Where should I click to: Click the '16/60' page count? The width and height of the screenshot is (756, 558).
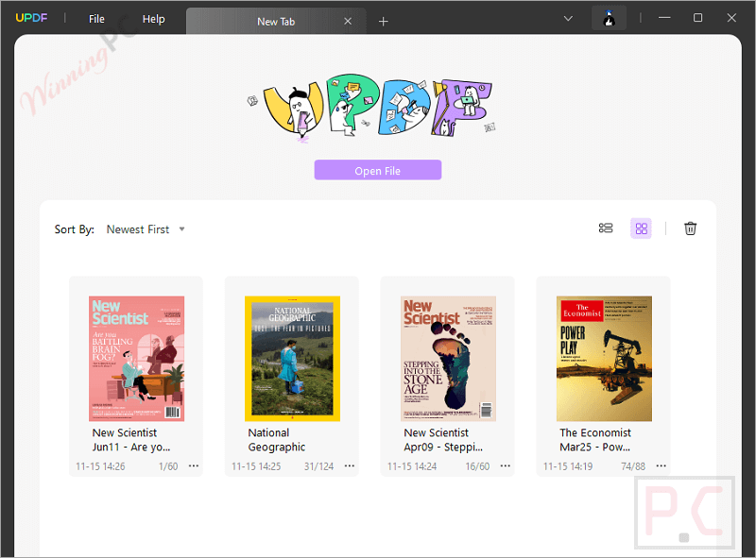[x=477, y=466]
